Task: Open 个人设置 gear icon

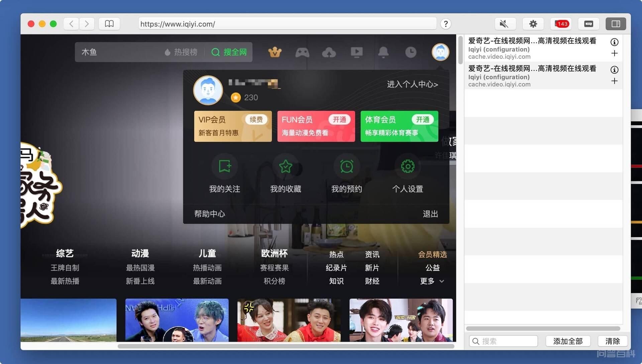Action: click(x=408, y=166)
